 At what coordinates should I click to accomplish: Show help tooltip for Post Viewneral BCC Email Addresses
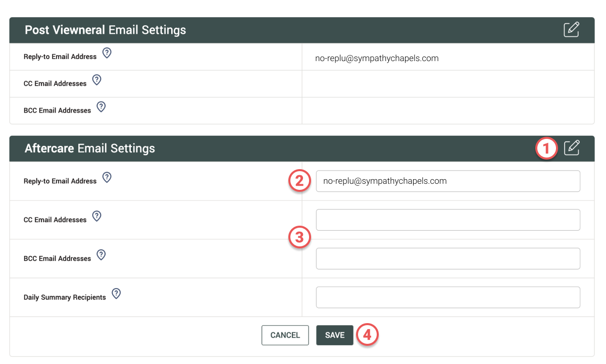pos(101,107)
